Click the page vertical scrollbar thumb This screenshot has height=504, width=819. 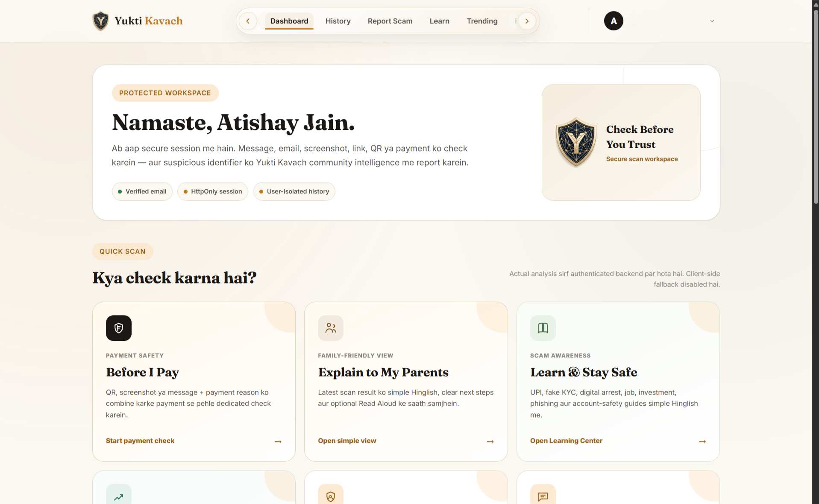click(x=816, y=107)
